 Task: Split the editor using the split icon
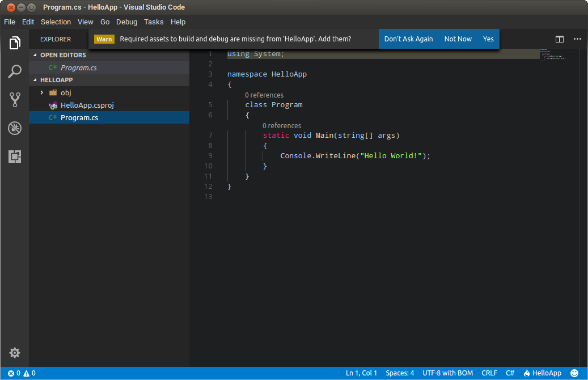pyautogui.click(x=559, y=39)
